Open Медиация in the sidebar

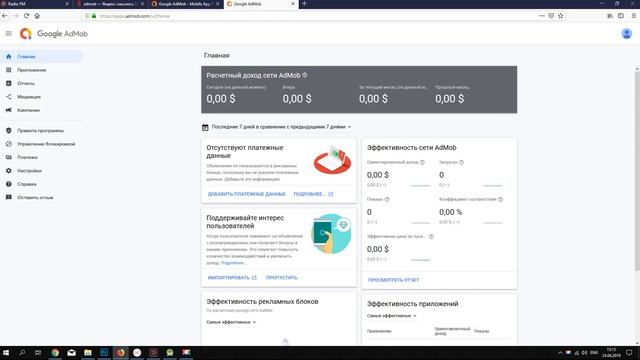(29, 97)
